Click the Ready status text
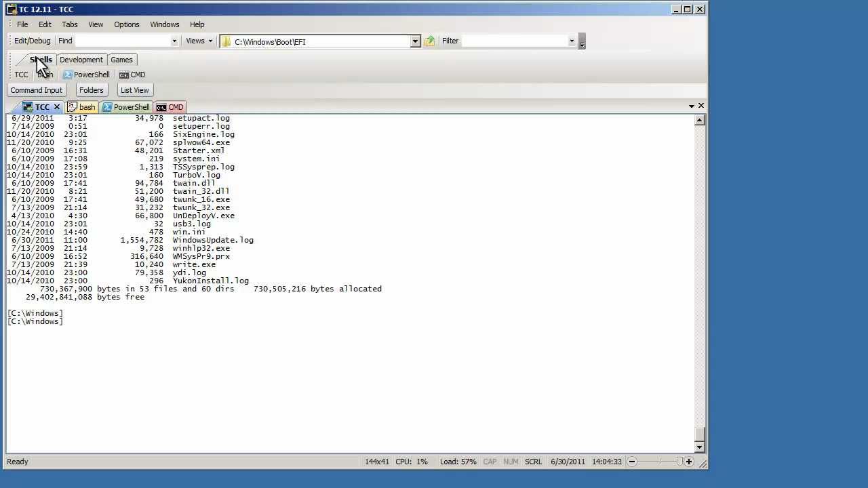This screenshot has height=488, width=868. (x=18, y=462)
